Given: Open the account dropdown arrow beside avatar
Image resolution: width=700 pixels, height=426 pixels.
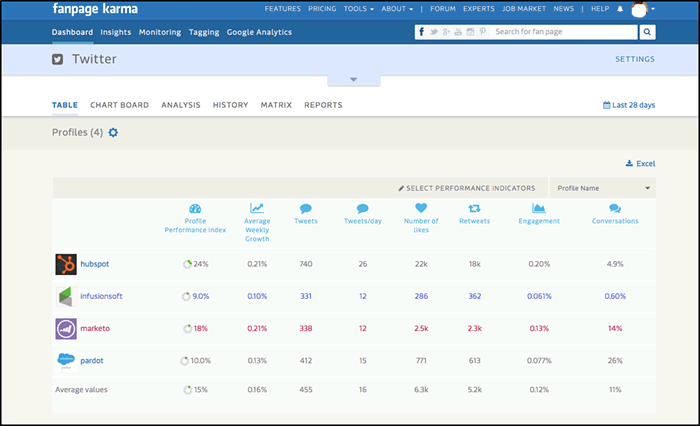Looking at the screenshot, I should [653, 9].
